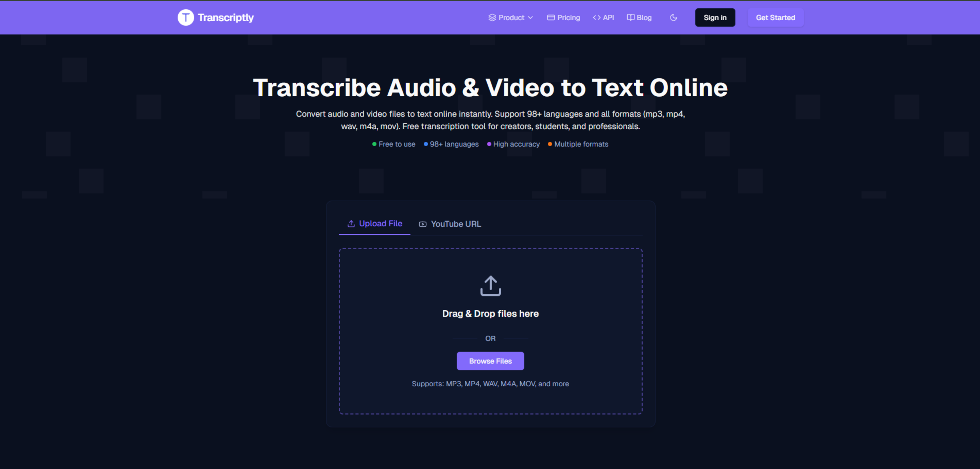This screenshot has width=980, height=469.
Task: Click the Transcriptly round T logo icon
Action: tap(186, 18)
